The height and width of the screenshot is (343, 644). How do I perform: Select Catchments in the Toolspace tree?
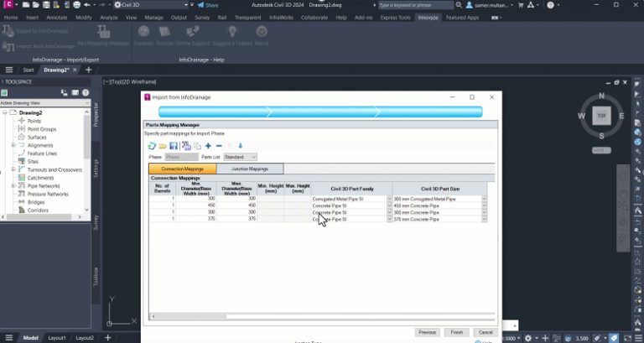[x=40, y=178]
